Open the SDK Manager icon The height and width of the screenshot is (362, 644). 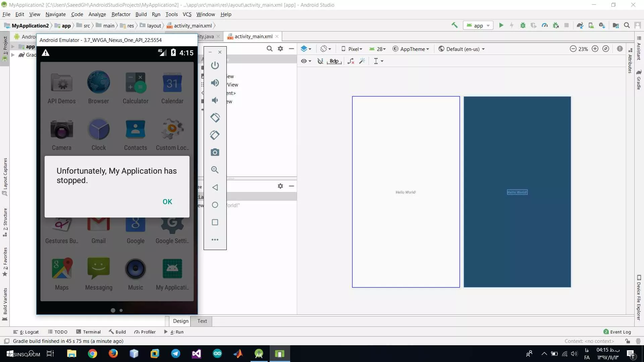[602, 25]
